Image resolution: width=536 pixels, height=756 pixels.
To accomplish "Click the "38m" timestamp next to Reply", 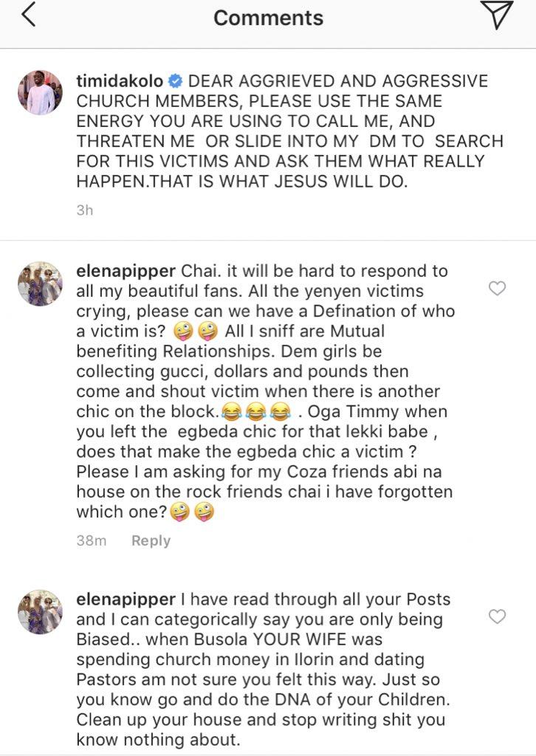I will coord(92,541).
